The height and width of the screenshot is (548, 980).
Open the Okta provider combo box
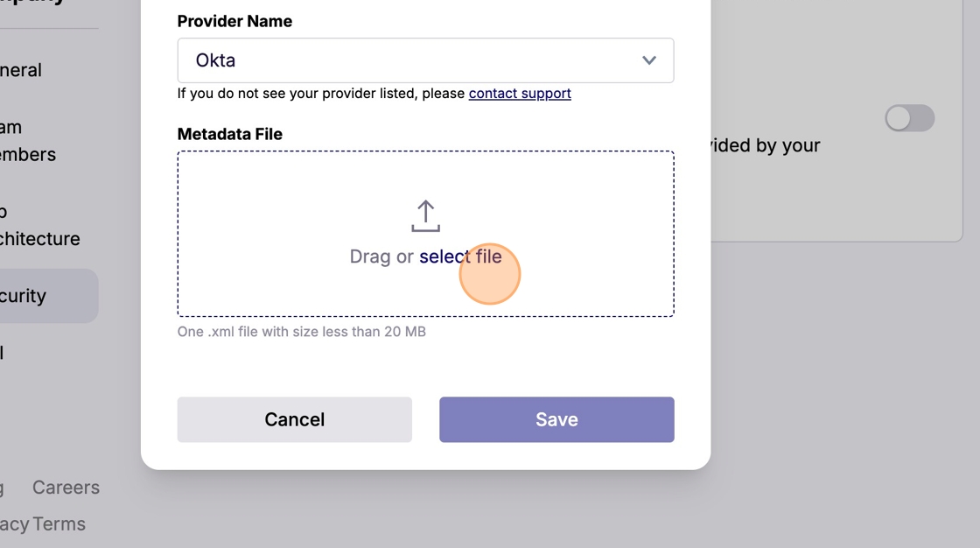click(x=411, y=60)
